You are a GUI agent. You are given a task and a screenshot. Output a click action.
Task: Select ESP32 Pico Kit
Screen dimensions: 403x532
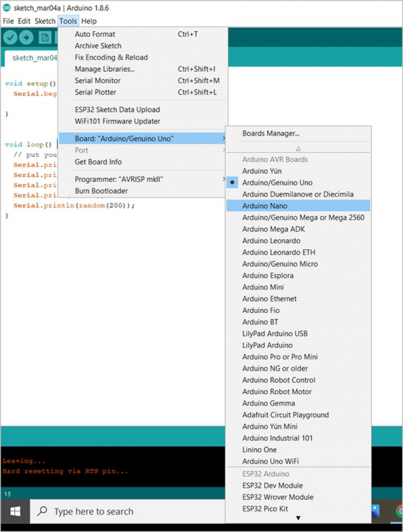point(298,508)
